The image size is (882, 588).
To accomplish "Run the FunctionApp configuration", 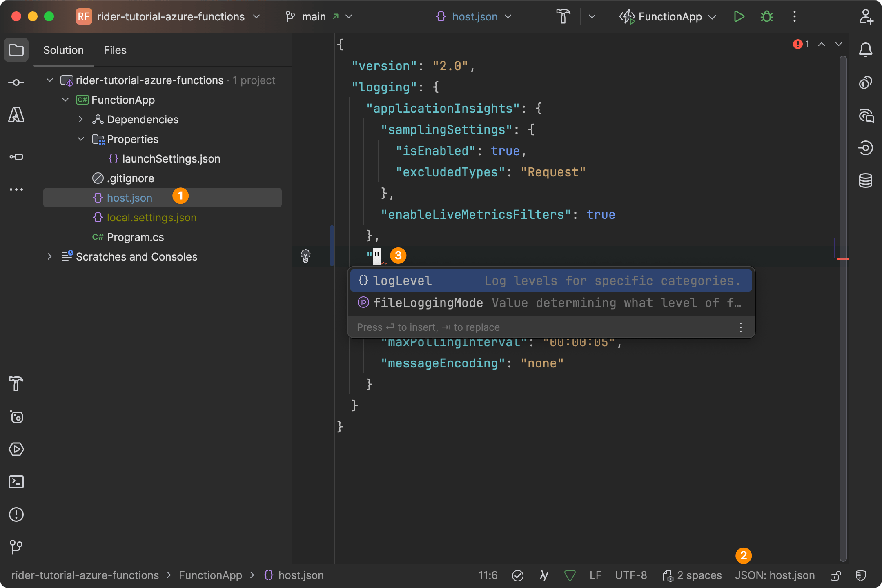I will (x=739, y=16).
